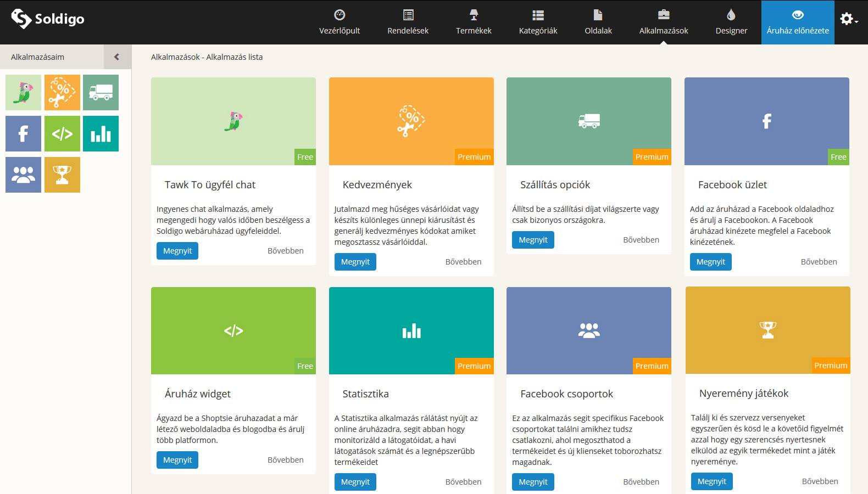Viewport: 868px width, 494px height.
Task: Collapse the Alkalmazásaim sidebar panel
Action: click(x=117, y=57)
